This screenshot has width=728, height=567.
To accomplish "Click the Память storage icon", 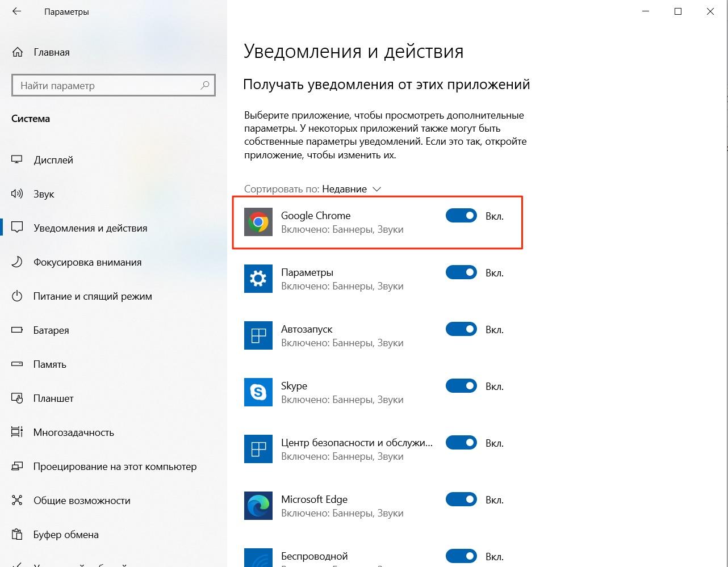I will 17,364.
